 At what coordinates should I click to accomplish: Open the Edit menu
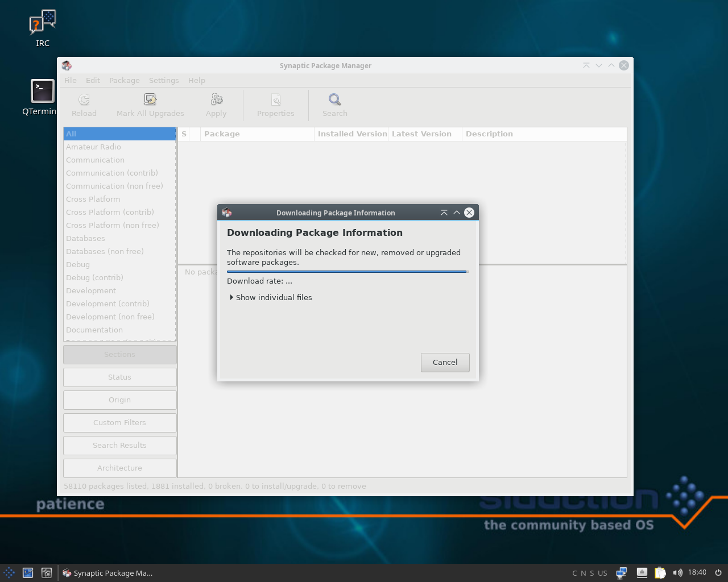coord(93,80)
